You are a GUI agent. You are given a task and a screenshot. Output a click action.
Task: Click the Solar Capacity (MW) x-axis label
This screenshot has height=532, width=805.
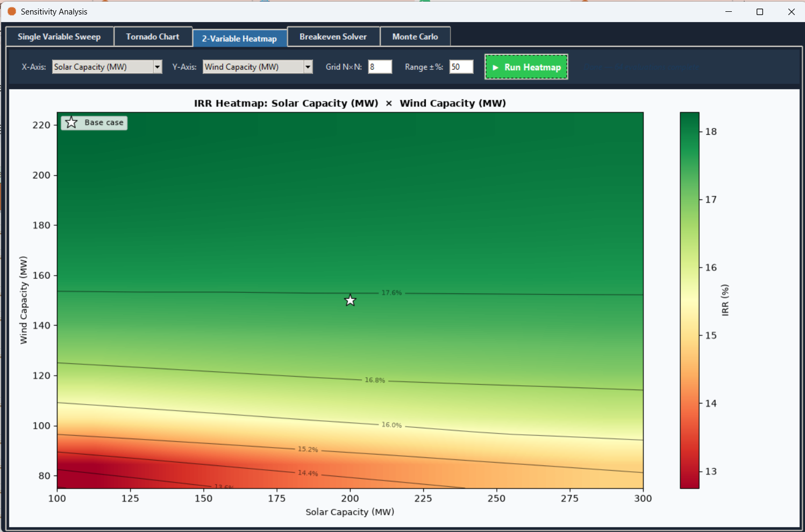click(x=350, y=512)
